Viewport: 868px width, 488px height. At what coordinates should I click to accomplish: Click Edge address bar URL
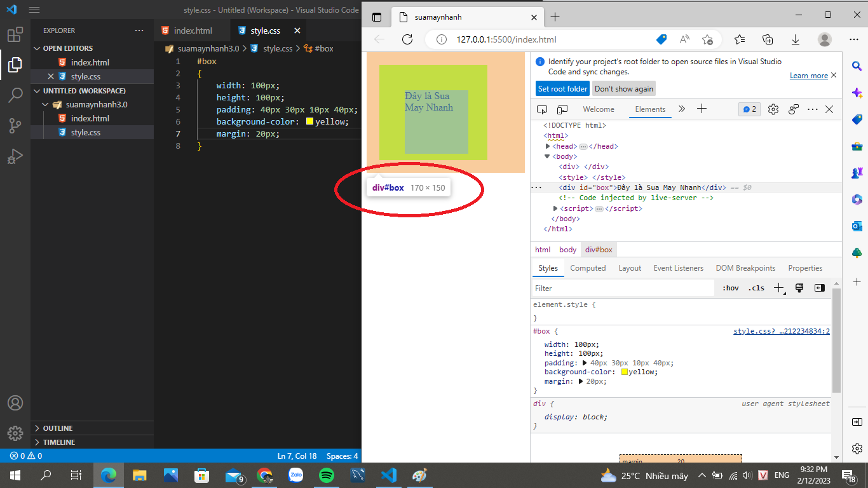point(506,39)
